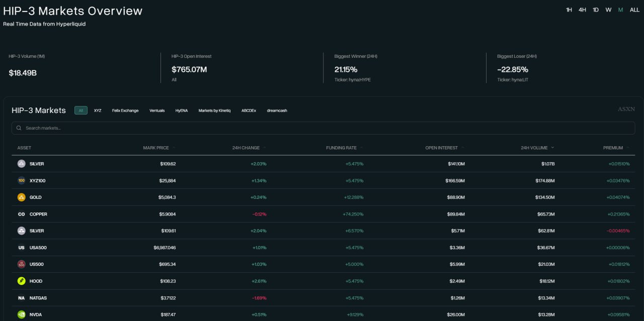Switch the timeframe to 1H

pyautogui.click(x=569, y=10)
